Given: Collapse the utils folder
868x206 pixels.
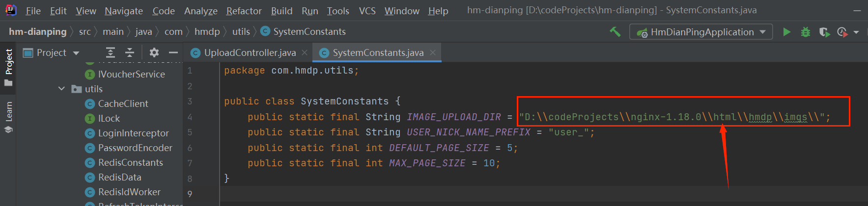Looking at the screenshot, I should (61, 89).
